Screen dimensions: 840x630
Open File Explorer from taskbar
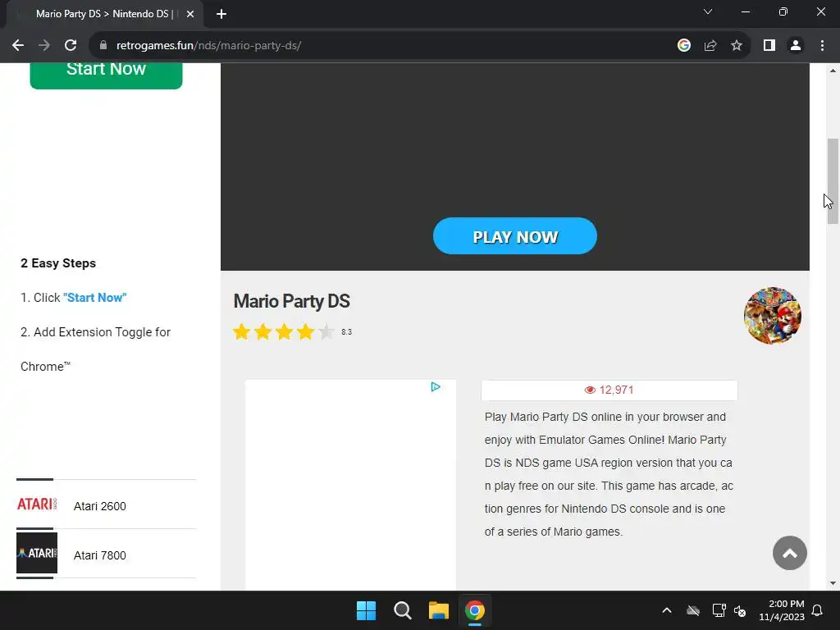[438, 610]
